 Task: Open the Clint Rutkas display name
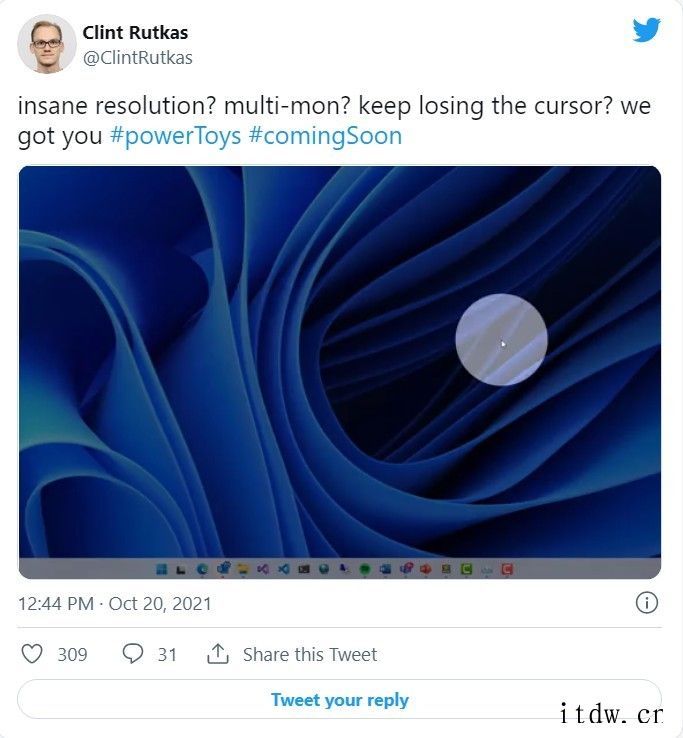click(135, 32)
